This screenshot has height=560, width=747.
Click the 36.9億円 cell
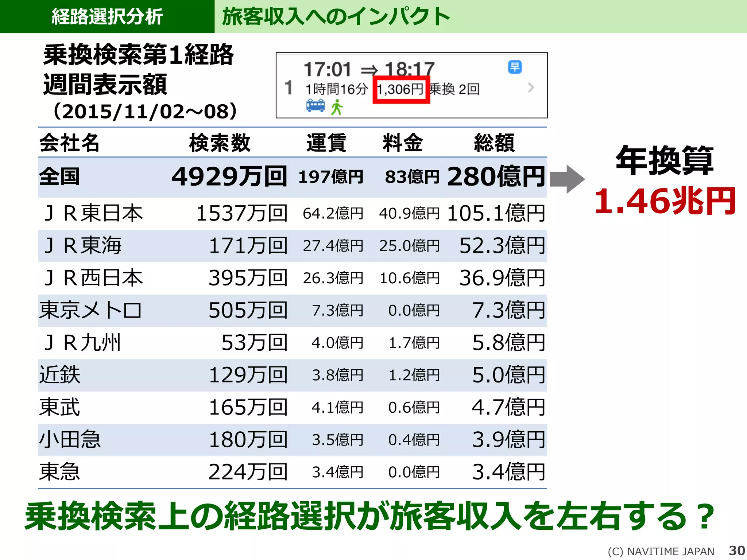pyautogui.click(x=502, y=278)
